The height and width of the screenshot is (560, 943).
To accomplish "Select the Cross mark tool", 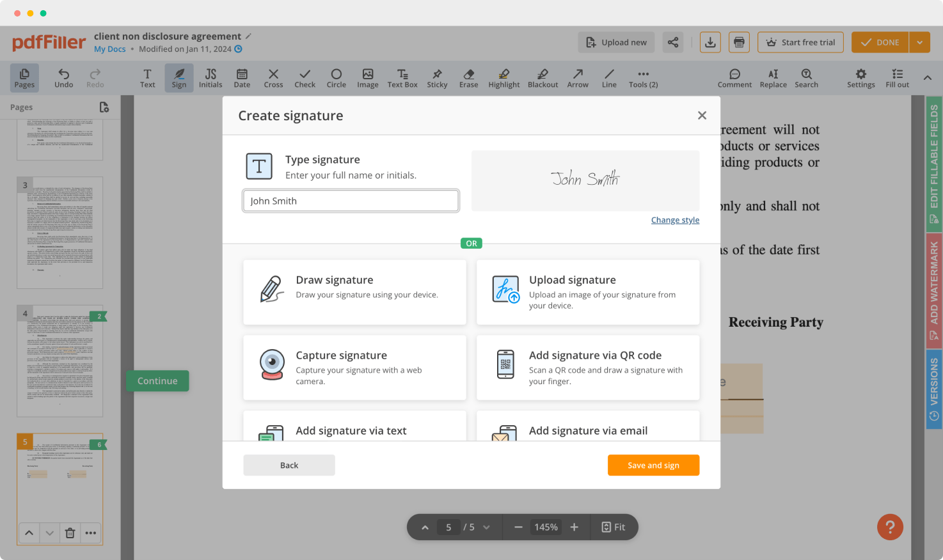I will tap(273, 78).
